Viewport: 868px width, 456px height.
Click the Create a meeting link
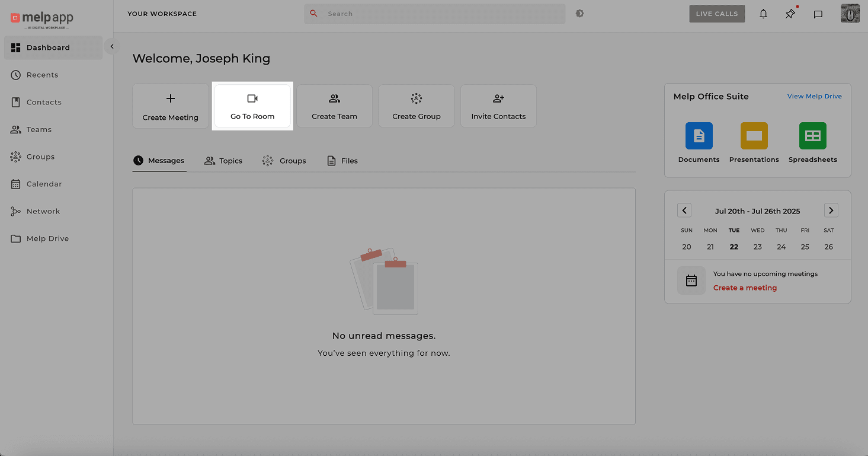pyautogui.click(x=745, y=288)
